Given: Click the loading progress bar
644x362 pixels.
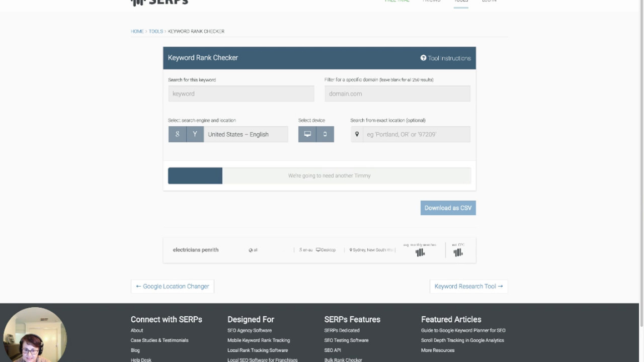Looking at the screenshot, I should 319,175.
